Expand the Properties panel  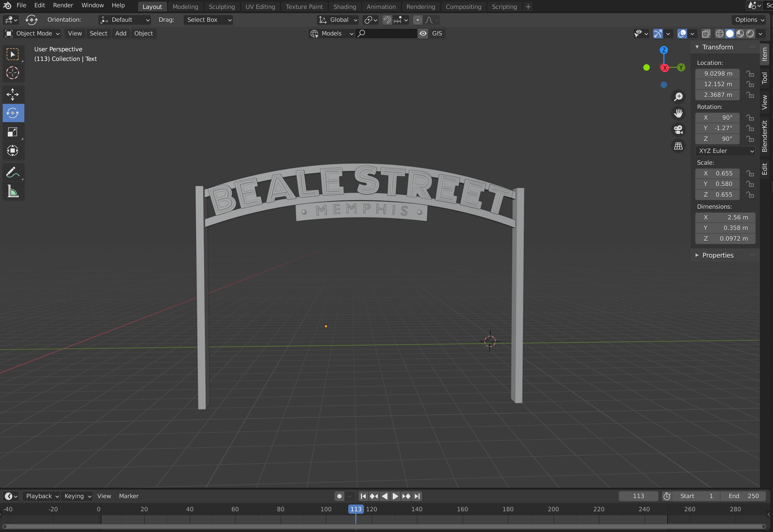pos(718,255)
